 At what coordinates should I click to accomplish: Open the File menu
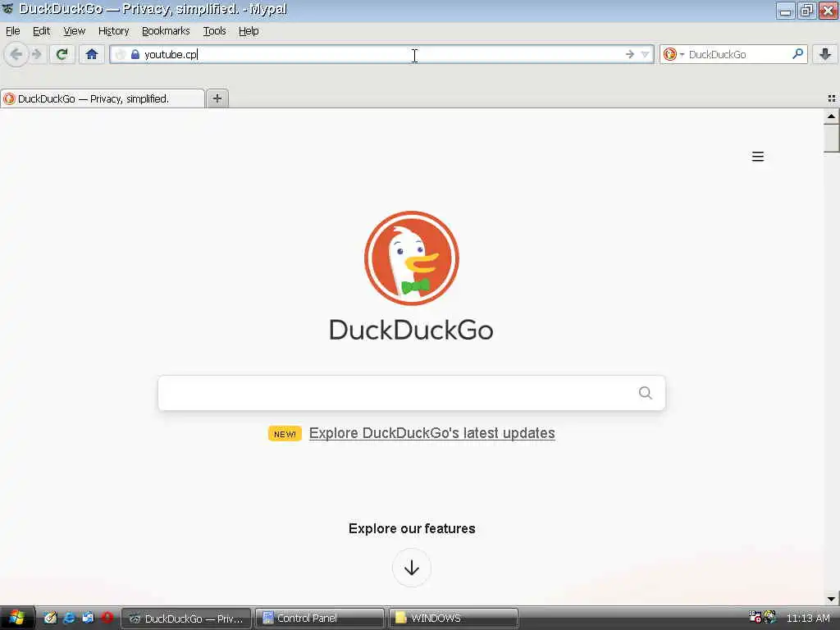13,31
